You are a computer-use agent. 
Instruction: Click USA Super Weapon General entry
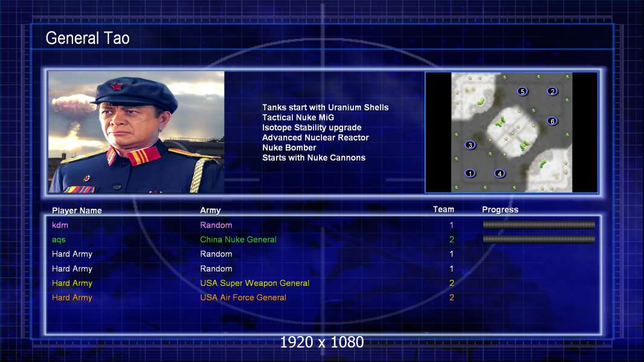(255, 283)
